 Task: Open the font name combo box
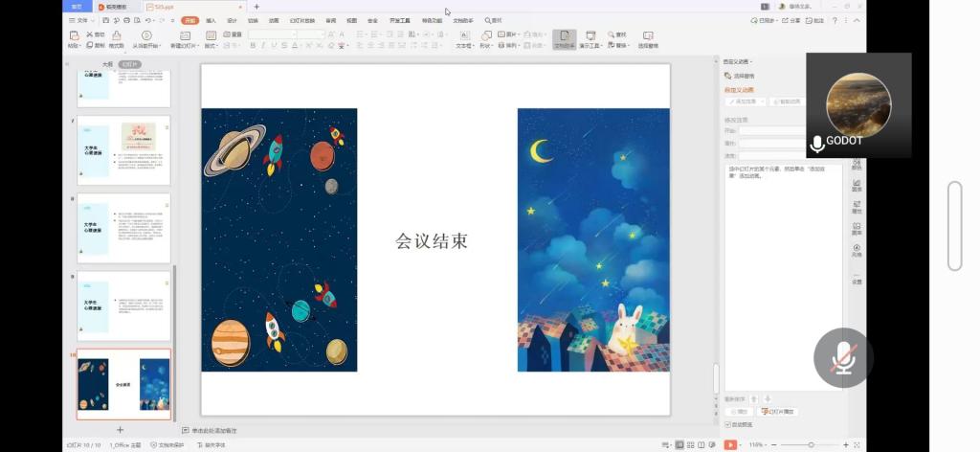274,34
